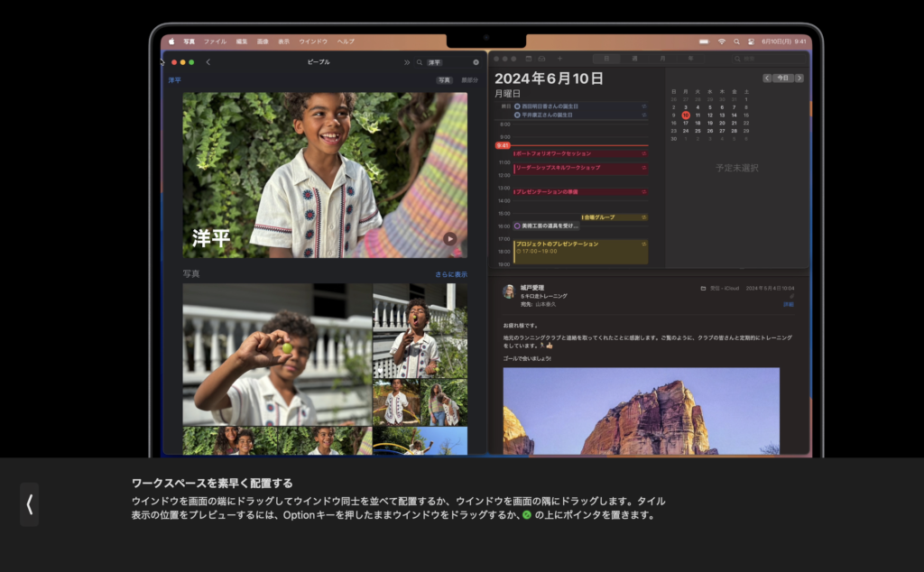The width and height of the screenshot is (924, 572).
Task: Expand the Photos toolbar overflow chevrons
Action: pyautogui.click(x=406, y=62)
